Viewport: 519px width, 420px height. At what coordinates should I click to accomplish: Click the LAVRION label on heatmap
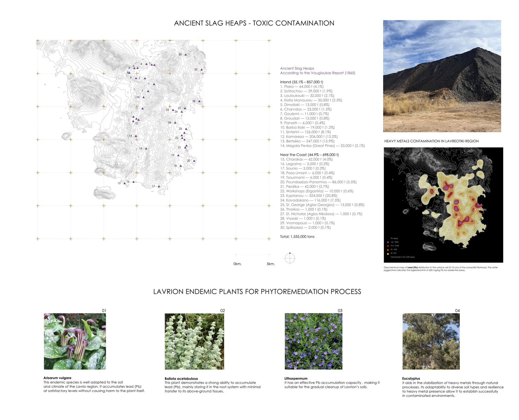click(479, 210)
